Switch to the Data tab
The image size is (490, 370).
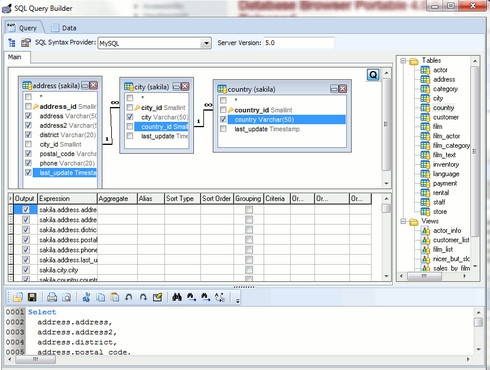coord(64,28)
